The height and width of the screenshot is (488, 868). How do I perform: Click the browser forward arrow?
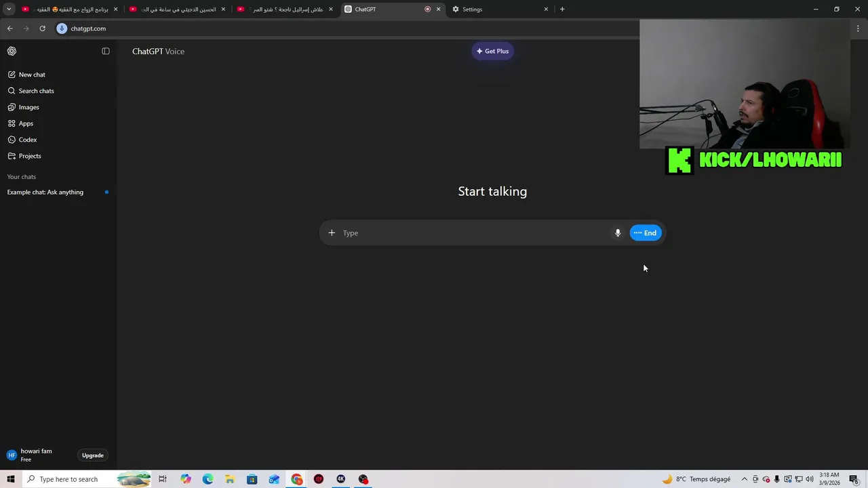pyautogui.click(x=26, y=28)
